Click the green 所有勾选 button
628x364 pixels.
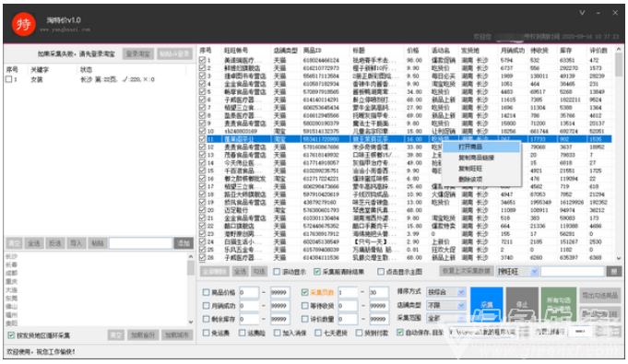[559, 305]
